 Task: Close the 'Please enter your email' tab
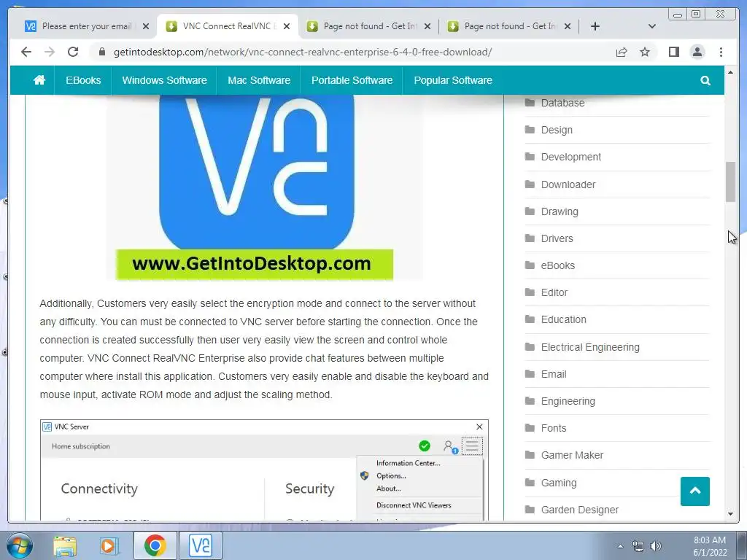tap(146, 27)
